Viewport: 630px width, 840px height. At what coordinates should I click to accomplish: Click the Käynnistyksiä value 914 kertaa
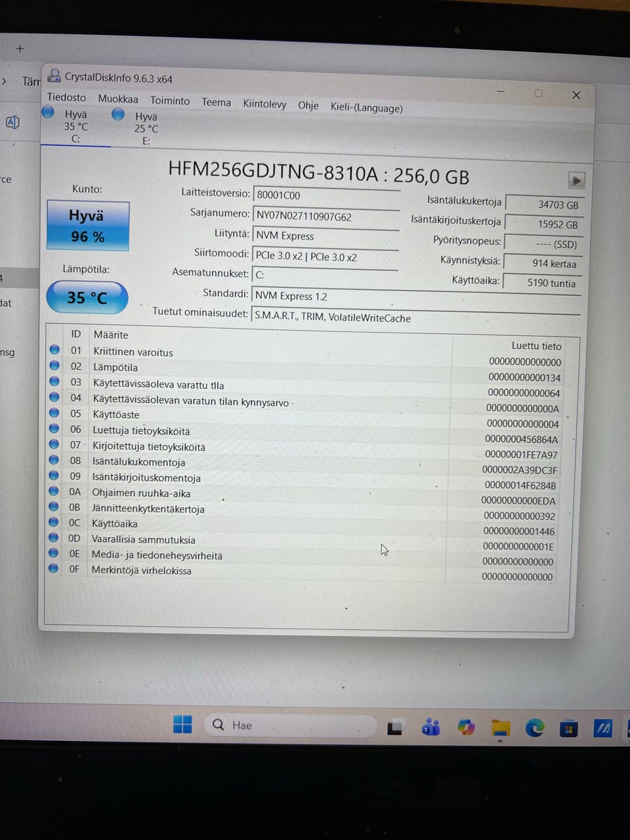543,264
